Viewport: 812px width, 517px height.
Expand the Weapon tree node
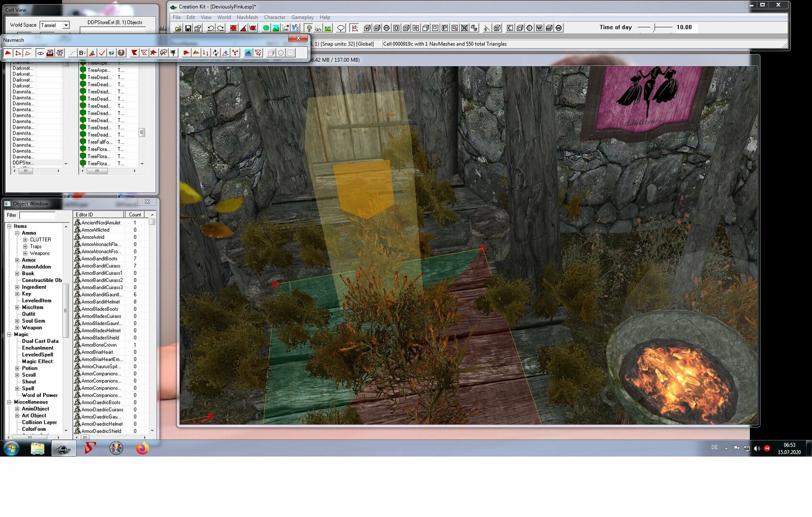coord(17,327)
